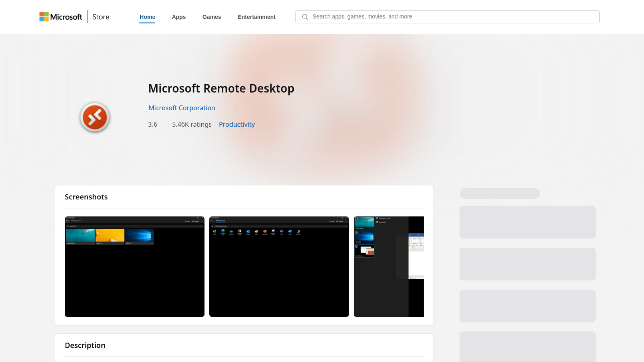
Task: Click the Microsoft Edge icon in the workspace
Action: coord(223,231)
